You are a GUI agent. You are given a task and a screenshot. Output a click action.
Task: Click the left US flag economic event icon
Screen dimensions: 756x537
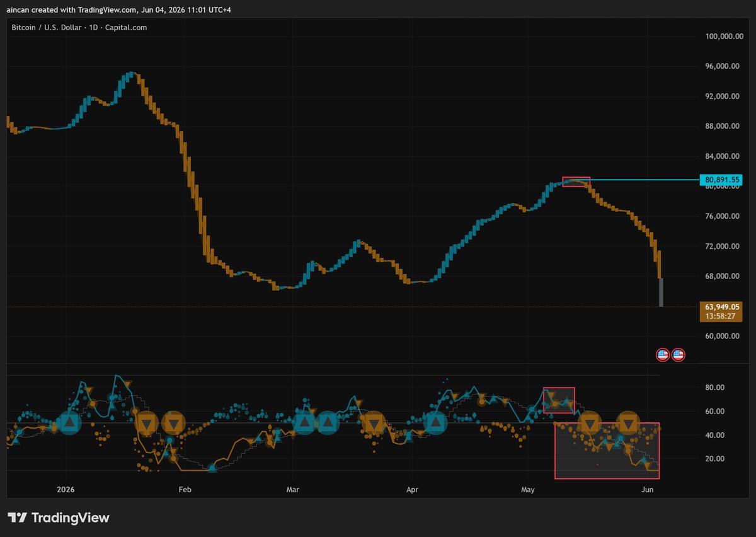click(x=663, y=355)
